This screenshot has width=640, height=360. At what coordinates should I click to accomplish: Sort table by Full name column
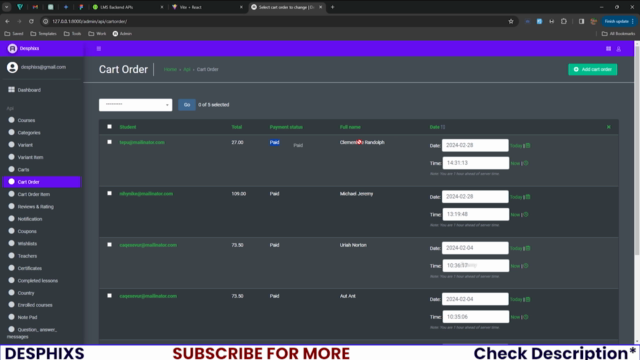tap(350, 127)
